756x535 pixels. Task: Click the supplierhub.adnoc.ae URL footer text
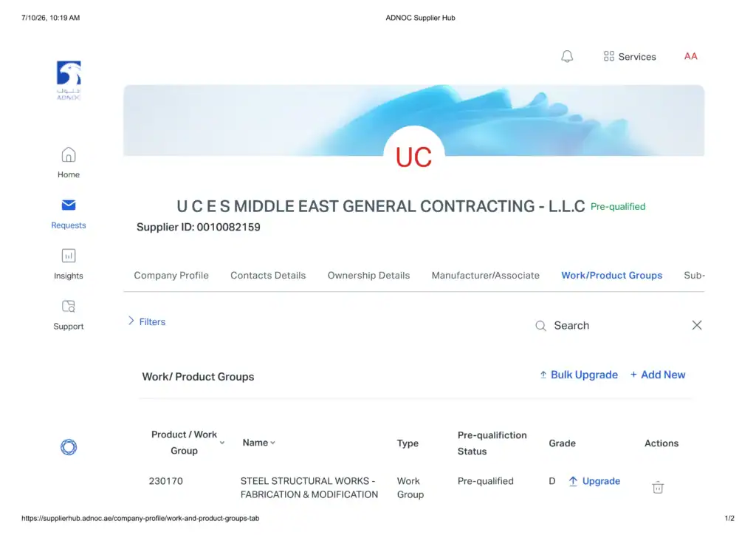click(x=140, y=518)
